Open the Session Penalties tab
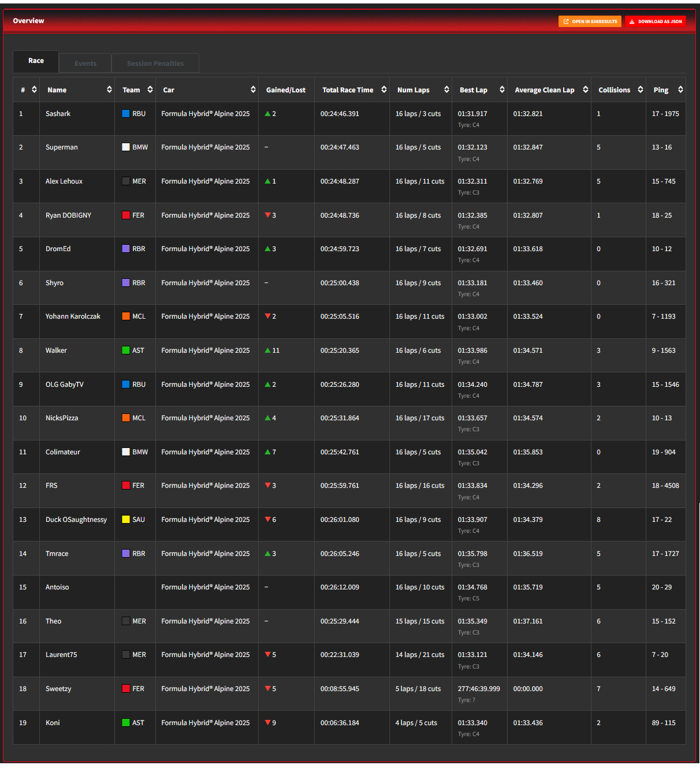Image resolution: width=700 pixels, height=769 pixels. [x=155, y=64]
